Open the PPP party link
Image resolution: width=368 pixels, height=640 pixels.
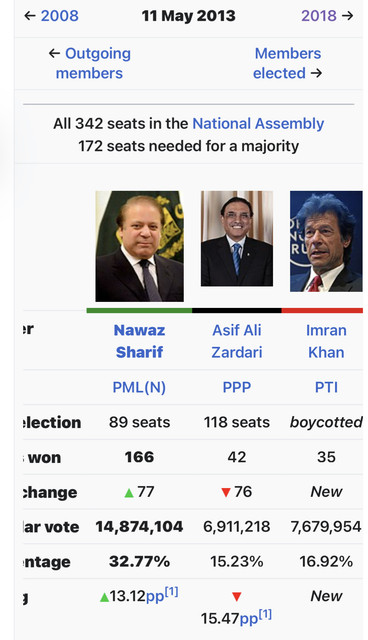(x=237, y=387)
